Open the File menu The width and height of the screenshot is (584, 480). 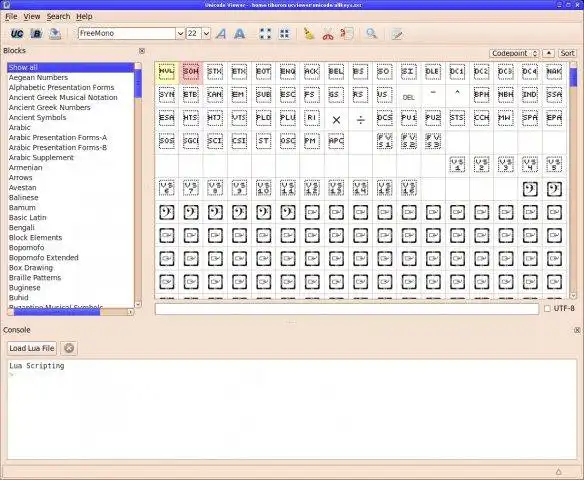[11, 16]
